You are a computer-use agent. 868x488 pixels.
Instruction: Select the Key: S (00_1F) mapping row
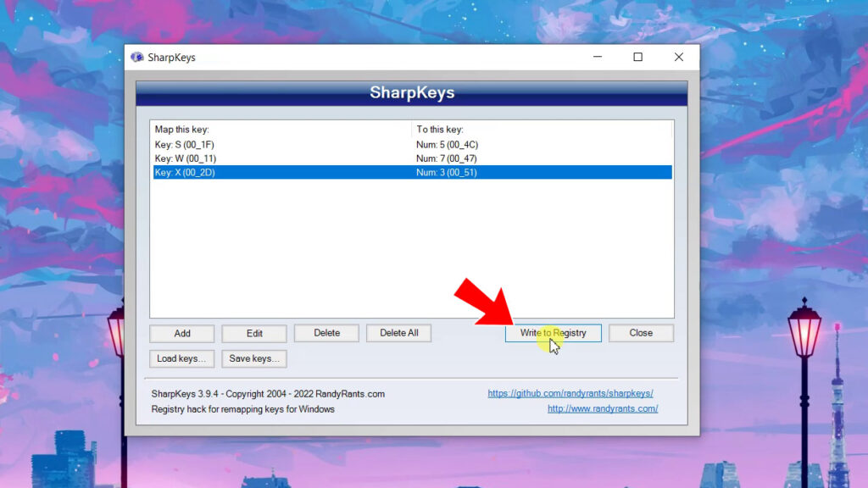pos(413,144)
